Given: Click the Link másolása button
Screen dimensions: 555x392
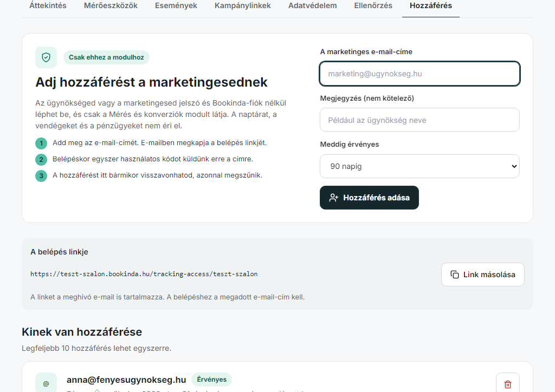Looking at the screenshot, I should 482,275.
